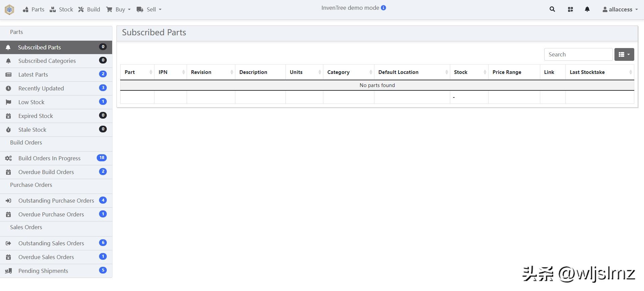Open the Stock page in navbar
644x291 pixels.
61,9
